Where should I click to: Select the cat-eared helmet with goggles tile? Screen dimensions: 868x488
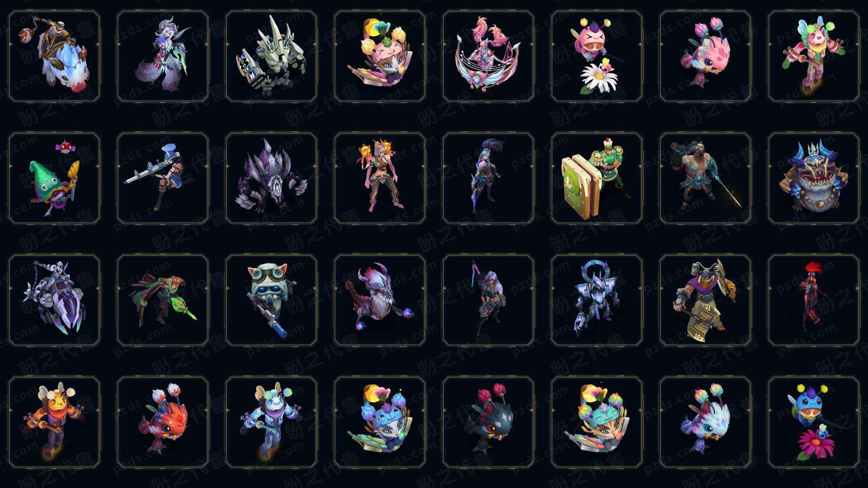click(271, 300)
